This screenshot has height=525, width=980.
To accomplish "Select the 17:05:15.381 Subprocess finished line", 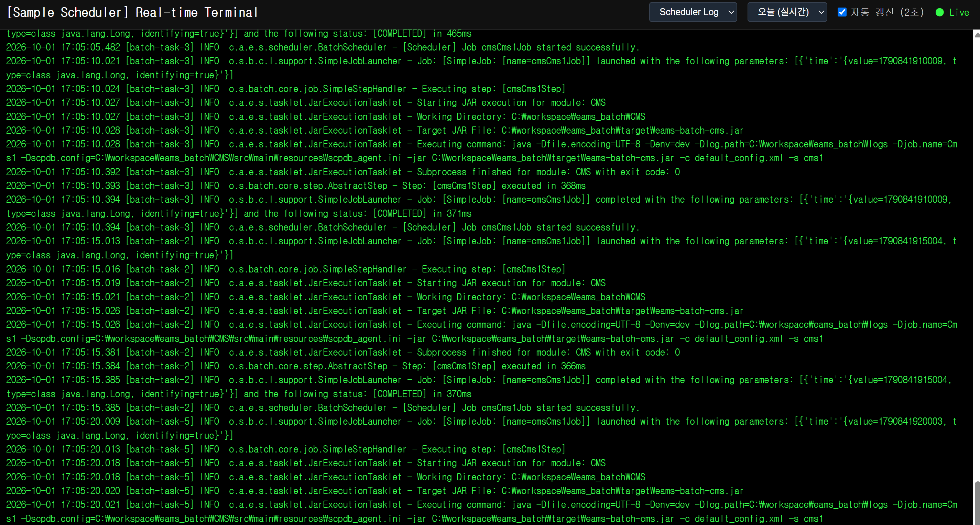I will pyautogui.click(x=343, y=353).
